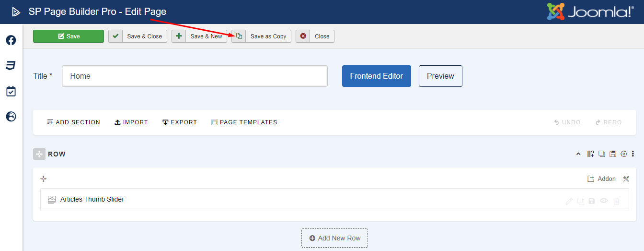Focus the Title input field containing Home
Screen dimensions: 644x251
(x=195, y=76)
